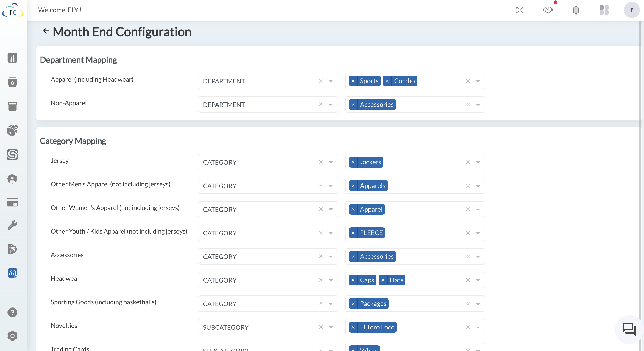Click the rc cloud logo
The height and width of the screenshot is (351, 644).
(13, 10)
